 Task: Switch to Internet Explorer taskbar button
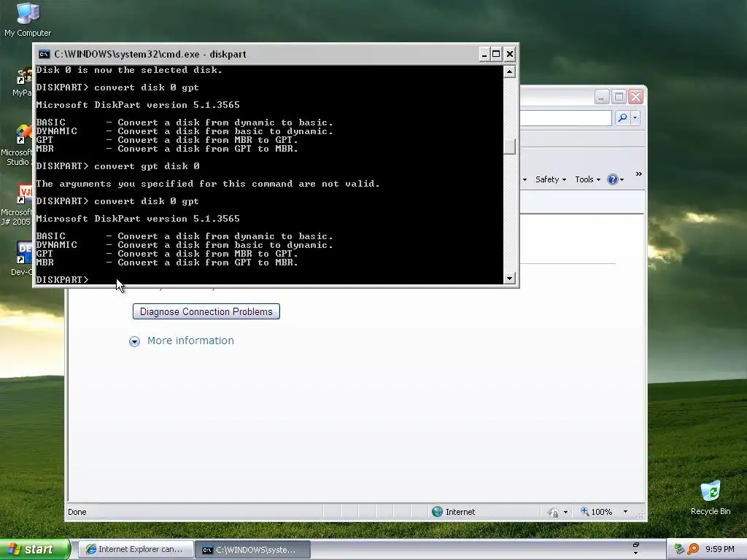pos(135,550)
